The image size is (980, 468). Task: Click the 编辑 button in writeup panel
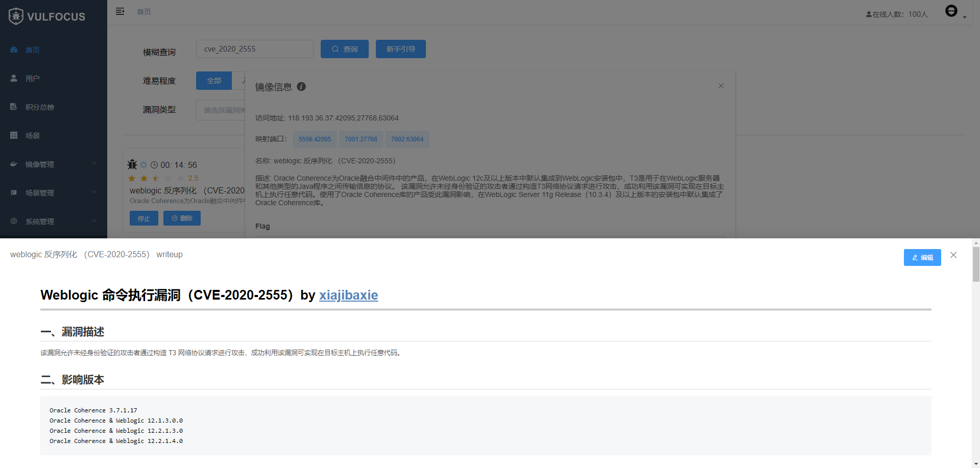click(x=922, y=258)
